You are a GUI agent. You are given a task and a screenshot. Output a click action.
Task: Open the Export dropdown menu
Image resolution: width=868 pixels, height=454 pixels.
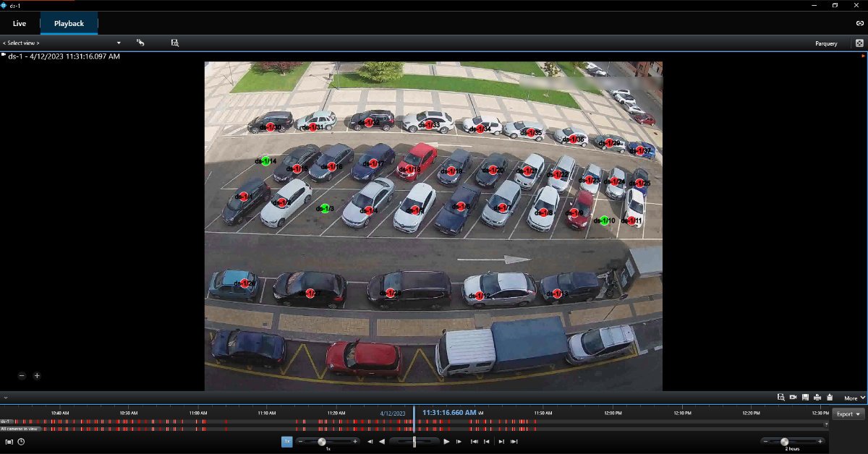pyautogui.click(x=848, y=414)
